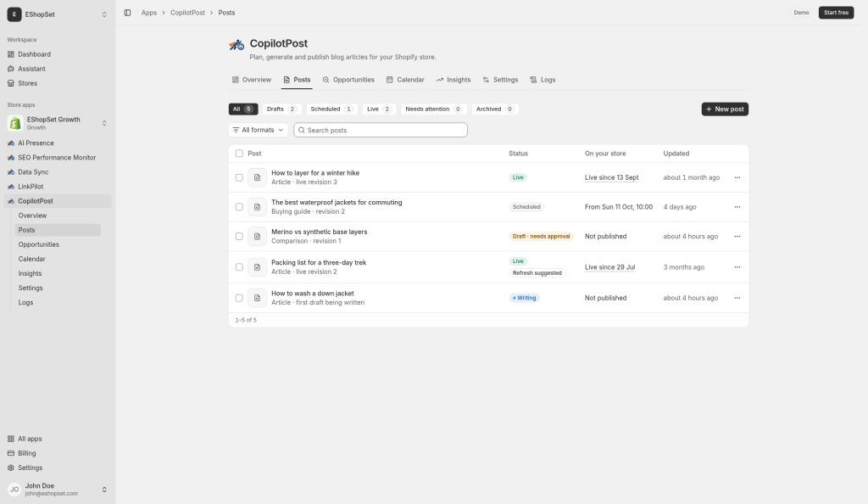Click the EShopSet workspace logo
This screenshot has width=868, height=504.
tap(14, 14)
